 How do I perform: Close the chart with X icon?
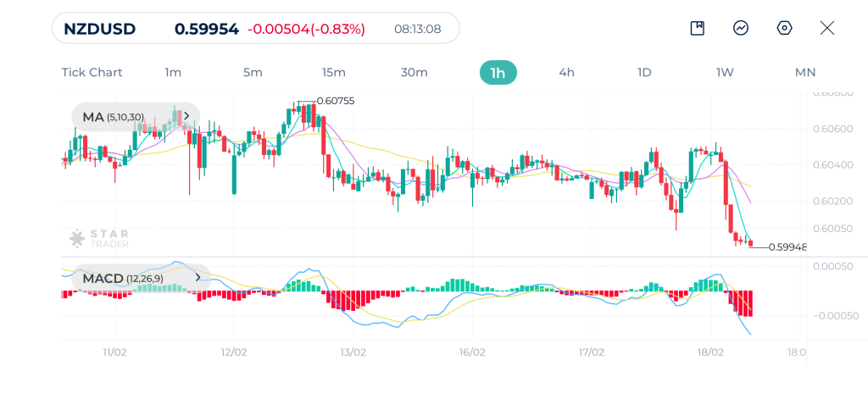(827, 28)
